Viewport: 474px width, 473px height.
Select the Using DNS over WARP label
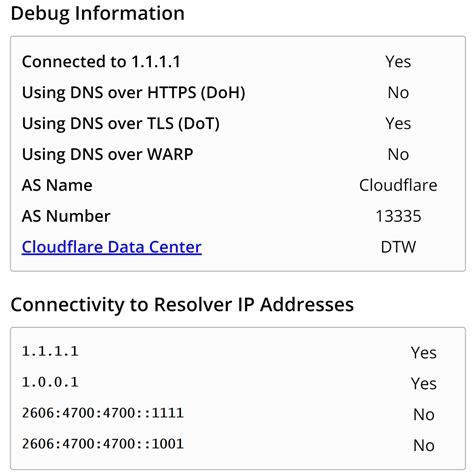pyautogui.click(x=107, y=154)
